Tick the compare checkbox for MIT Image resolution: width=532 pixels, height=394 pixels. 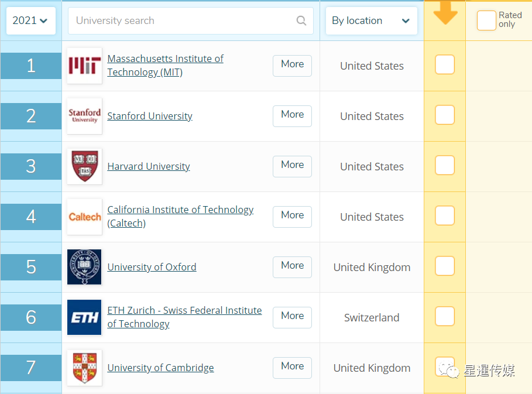[x=445, y=65]
